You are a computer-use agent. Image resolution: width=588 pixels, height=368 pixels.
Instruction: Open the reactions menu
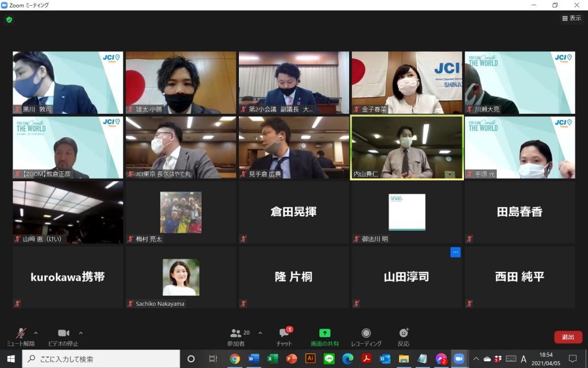pyautogui.click(x=404, y=336)
